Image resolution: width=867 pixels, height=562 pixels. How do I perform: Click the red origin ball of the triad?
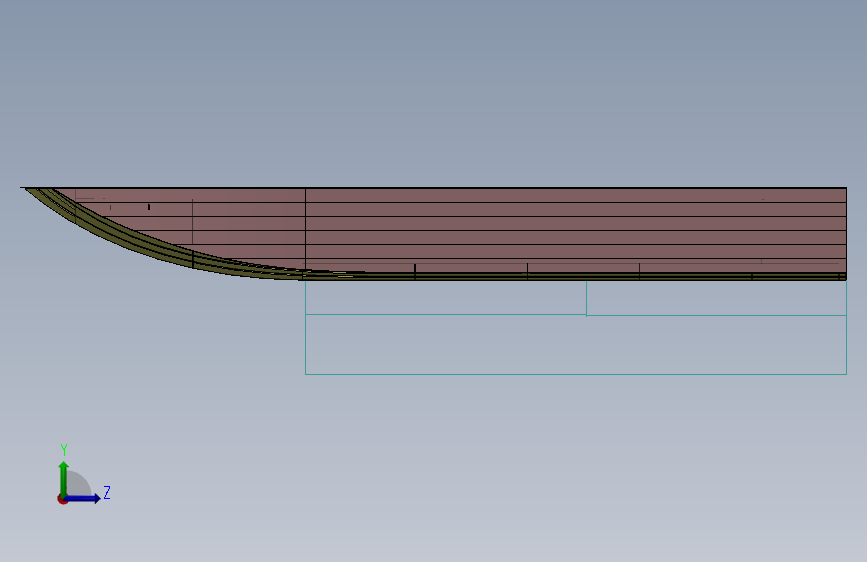[62, 499]
